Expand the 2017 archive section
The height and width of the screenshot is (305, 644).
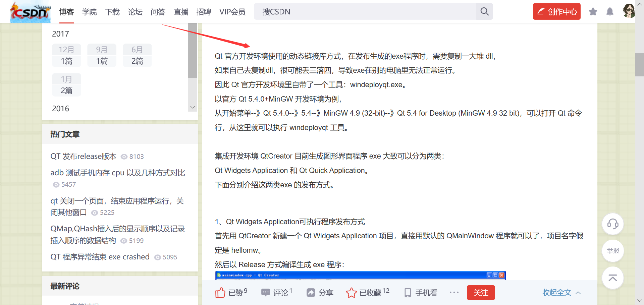click(x=61, y=34)
